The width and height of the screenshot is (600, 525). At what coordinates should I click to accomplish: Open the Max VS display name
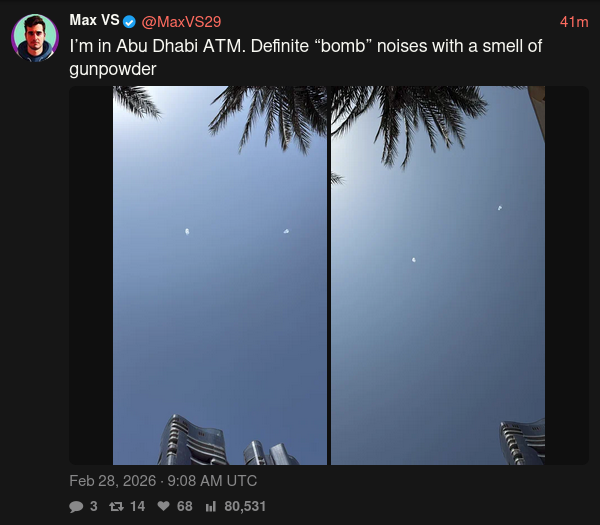95,20
